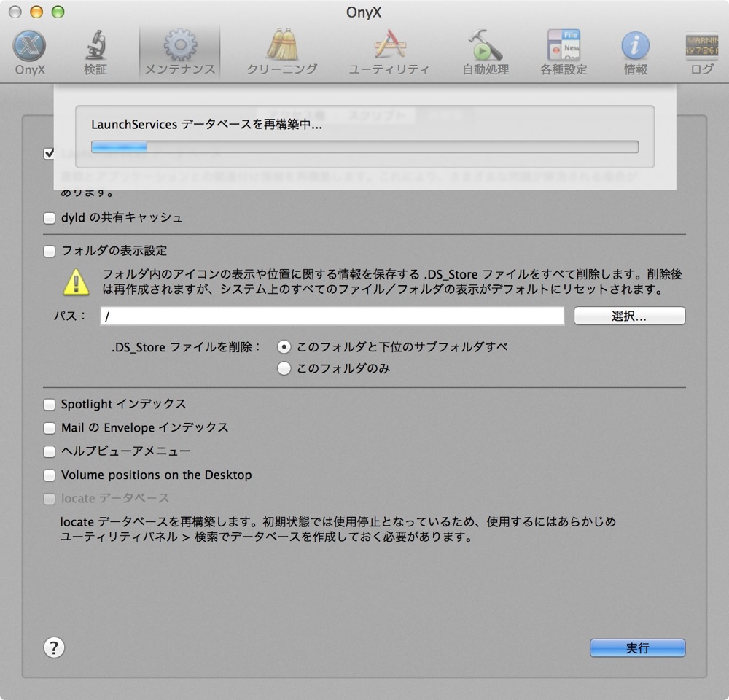Open the クリーニング broom toolbar item
The height and width of the screenshot is (700, 729).
(x=281, y=52)
